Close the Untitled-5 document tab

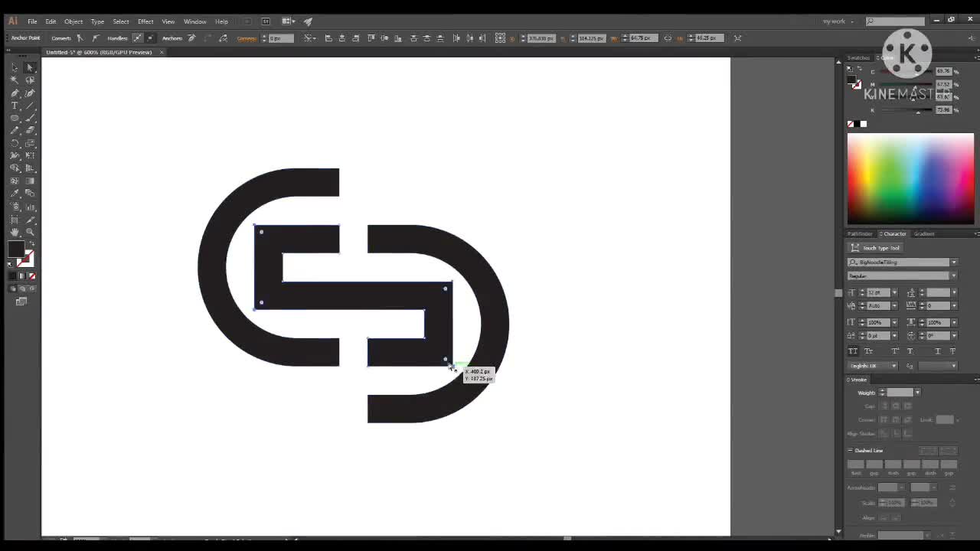coord(162,52)
